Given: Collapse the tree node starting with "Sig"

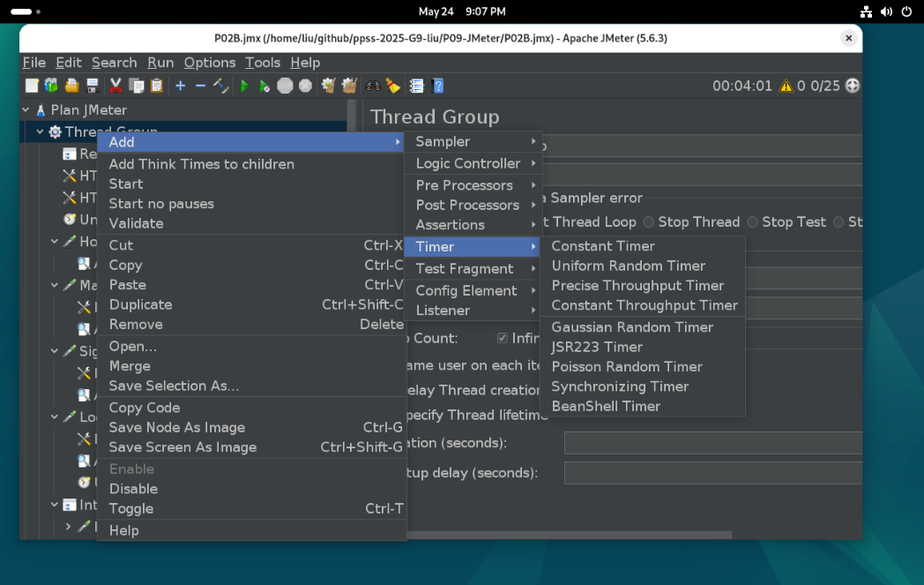Looking at the screenshot, I should click(54, 351).
